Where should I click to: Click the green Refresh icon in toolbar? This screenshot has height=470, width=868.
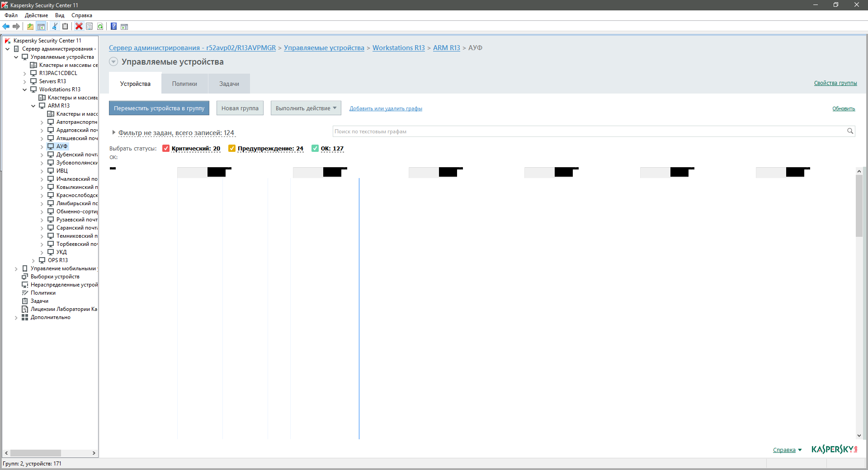coord(100,26)
